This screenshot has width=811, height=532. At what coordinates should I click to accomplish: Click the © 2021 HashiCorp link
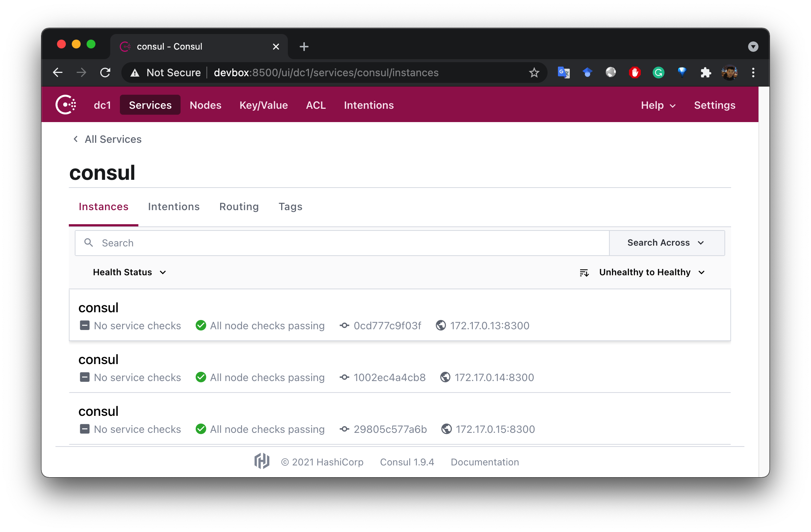point(322,462)
